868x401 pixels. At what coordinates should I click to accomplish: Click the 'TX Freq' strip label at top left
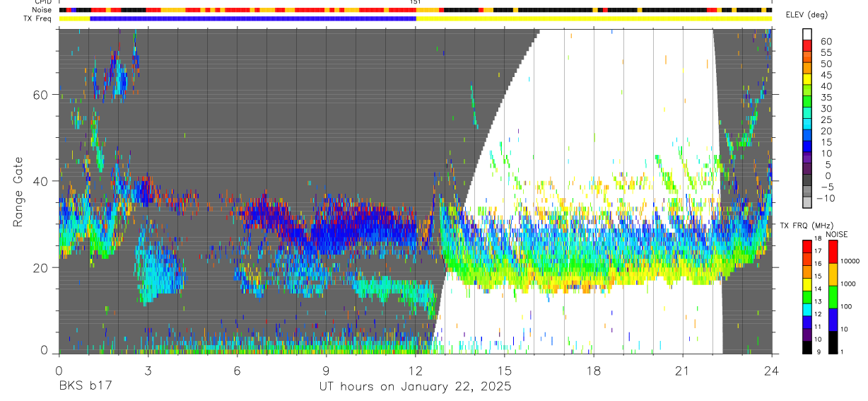(x=37, y=18)
